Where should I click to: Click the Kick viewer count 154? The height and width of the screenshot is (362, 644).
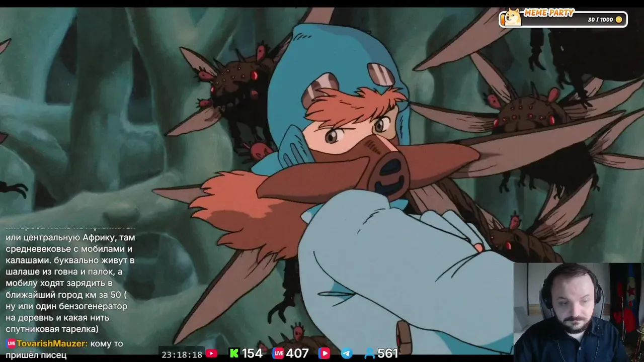coord(252,353)
